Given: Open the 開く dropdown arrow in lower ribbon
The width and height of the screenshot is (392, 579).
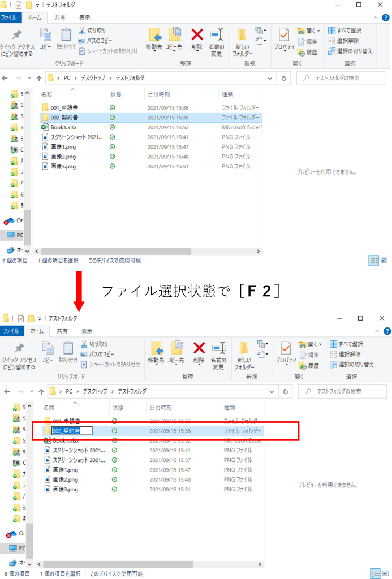Looking at the screenshot, I should [320, 344].
